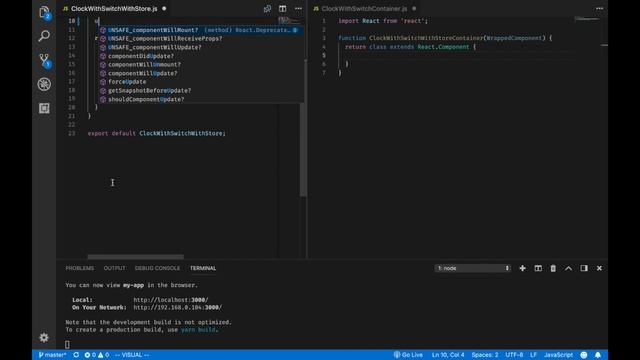Viewport: 640px width, 360px height.
Task: Click line number 23 in left editor
Action: (71, 133)
